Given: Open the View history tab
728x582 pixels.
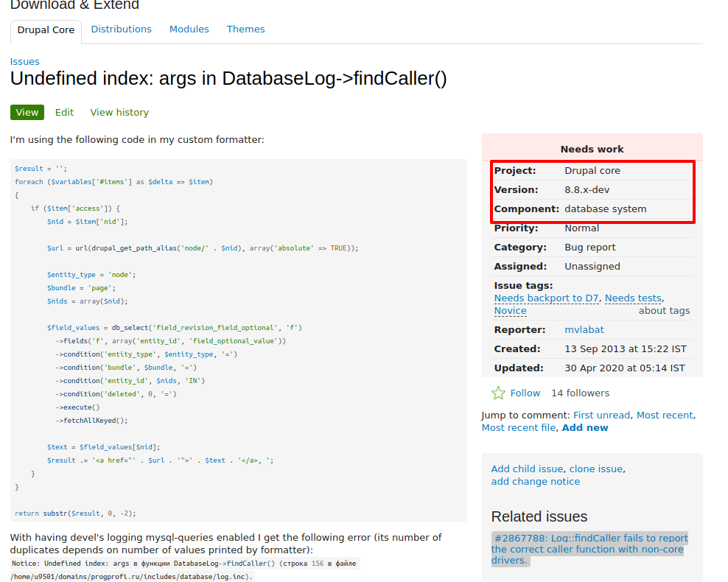Looking at the screenshot, I should click(x=119, y=112).
